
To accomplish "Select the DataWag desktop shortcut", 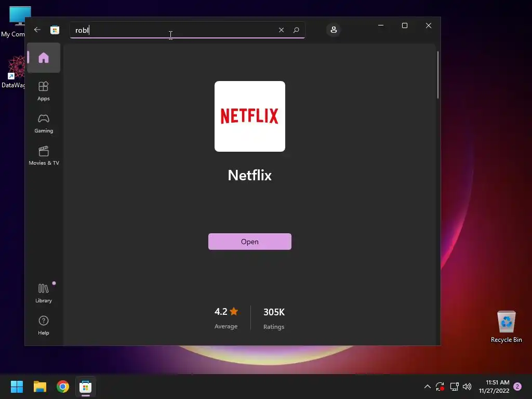I will (13, 73).
